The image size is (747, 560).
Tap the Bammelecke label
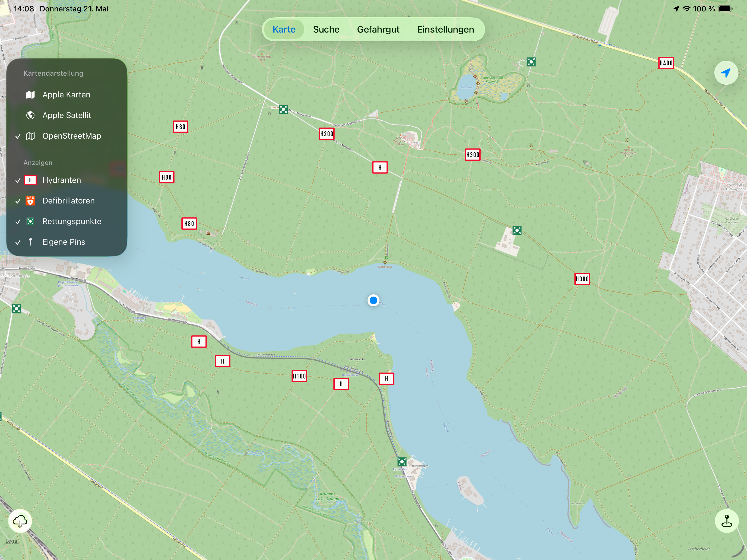357,359
